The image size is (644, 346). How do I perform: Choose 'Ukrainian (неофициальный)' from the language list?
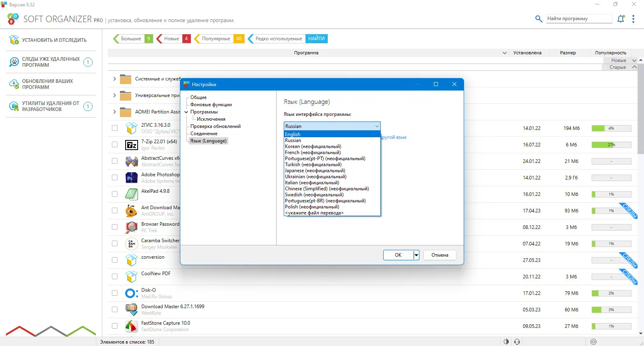pyautogui.click(x=332, y=177)
